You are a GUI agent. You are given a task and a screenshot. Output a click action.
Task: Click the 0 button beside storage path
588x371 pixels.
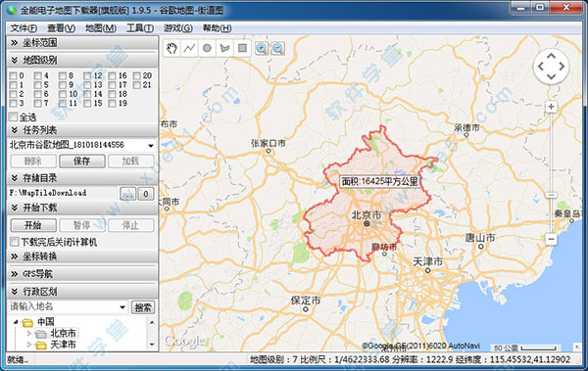[x=146, y=194]
